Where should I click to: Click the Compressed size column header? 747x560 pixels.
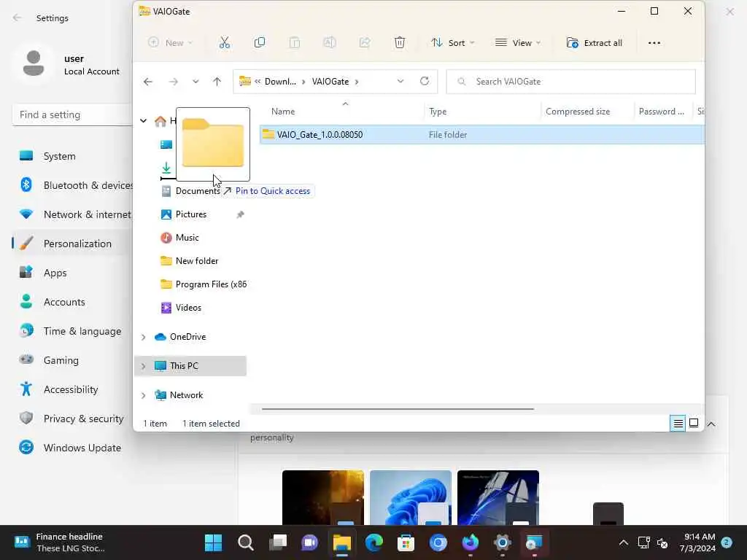pos(578,112)
